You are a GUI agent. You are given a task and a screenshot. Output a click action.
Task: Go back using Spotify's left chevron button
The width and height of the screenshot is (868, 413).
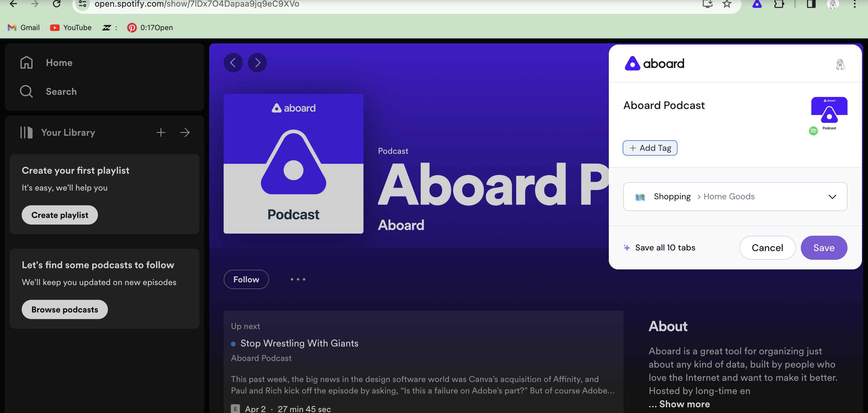pos(233,63)
